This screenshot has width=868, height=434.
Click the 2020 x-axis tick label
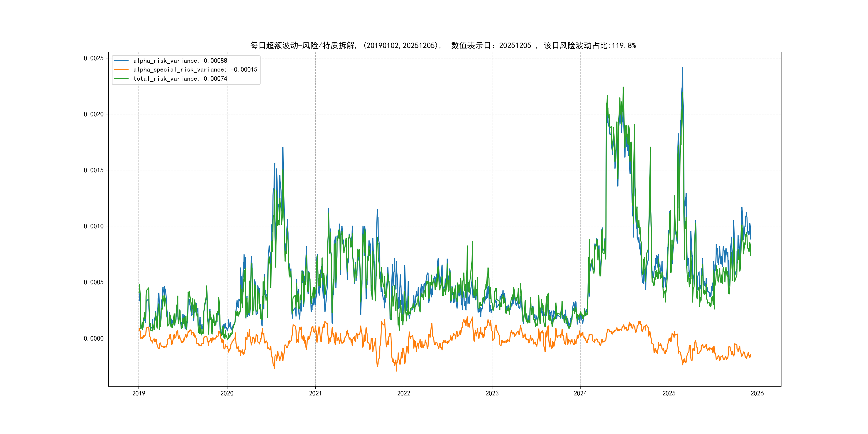[227, 393]
